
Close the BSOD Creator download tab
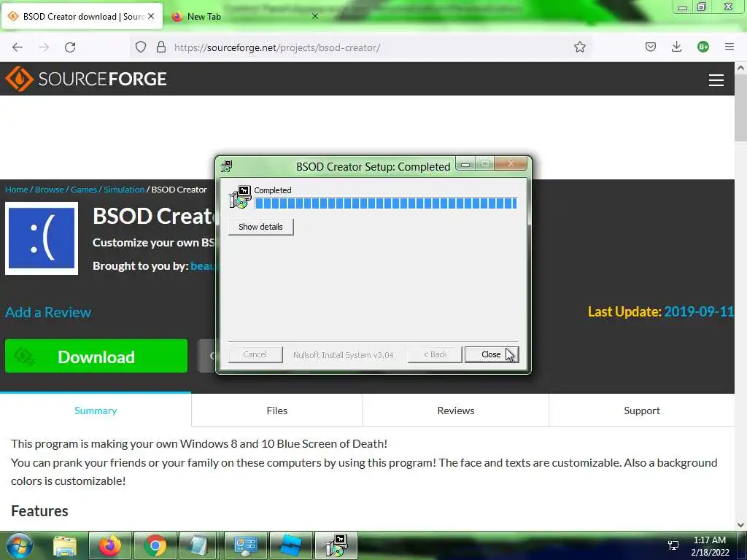click(x=151, y=16)
